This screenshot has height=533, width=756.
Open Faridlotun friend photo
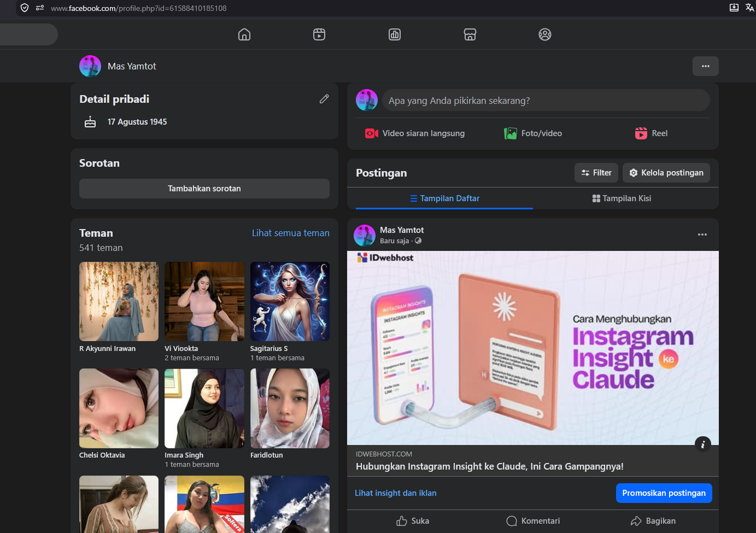pos(290,408)
